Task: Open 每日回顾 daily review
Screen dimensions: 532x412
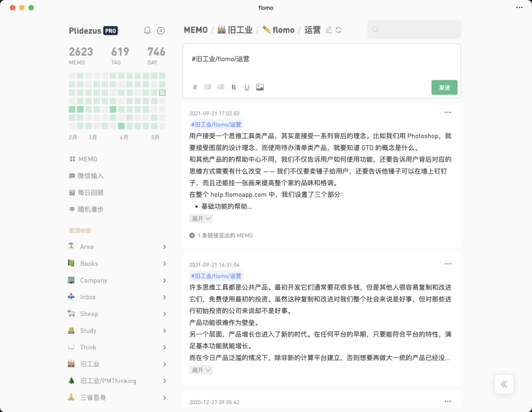Action: pos(86,192)
